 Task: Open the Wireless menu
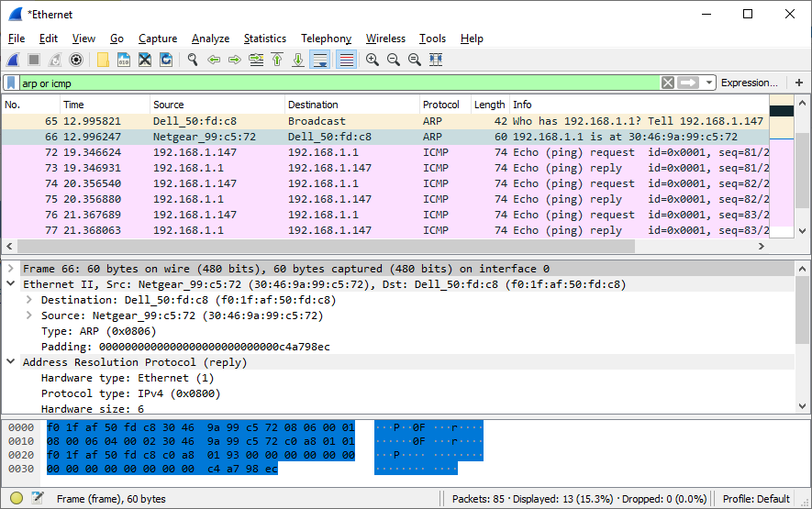pyautogui.click(x=385, y=39)
